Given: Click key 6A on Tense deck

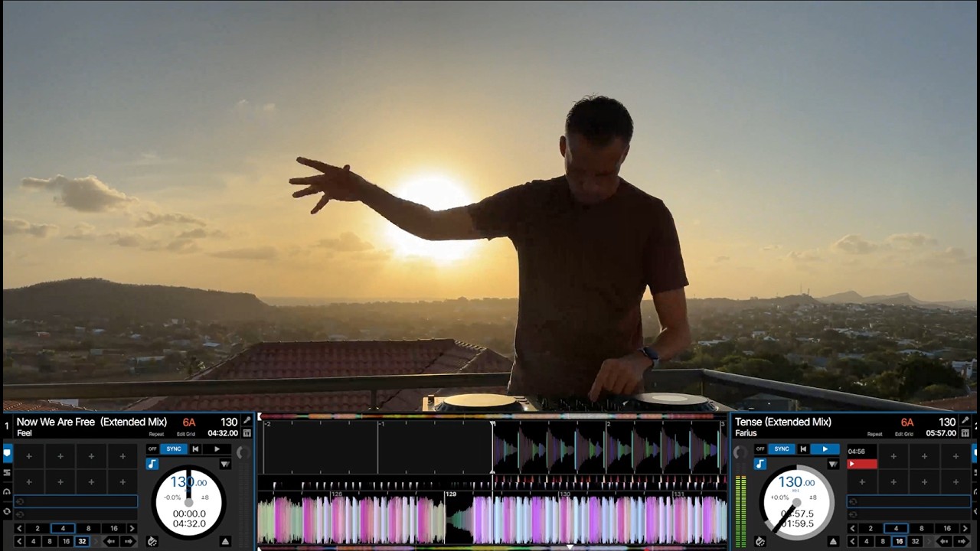Looking at the screenshot, I should [907, 422].
